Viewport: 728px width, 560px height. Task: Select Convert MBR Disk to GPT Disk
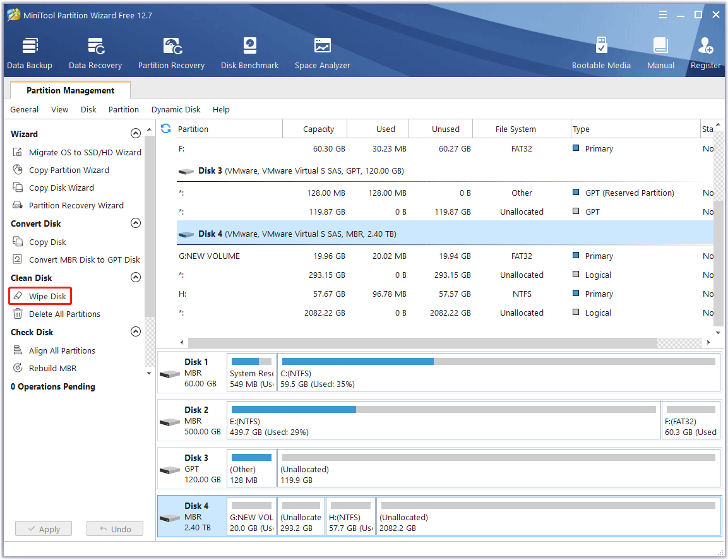click(x=76, y=259)
